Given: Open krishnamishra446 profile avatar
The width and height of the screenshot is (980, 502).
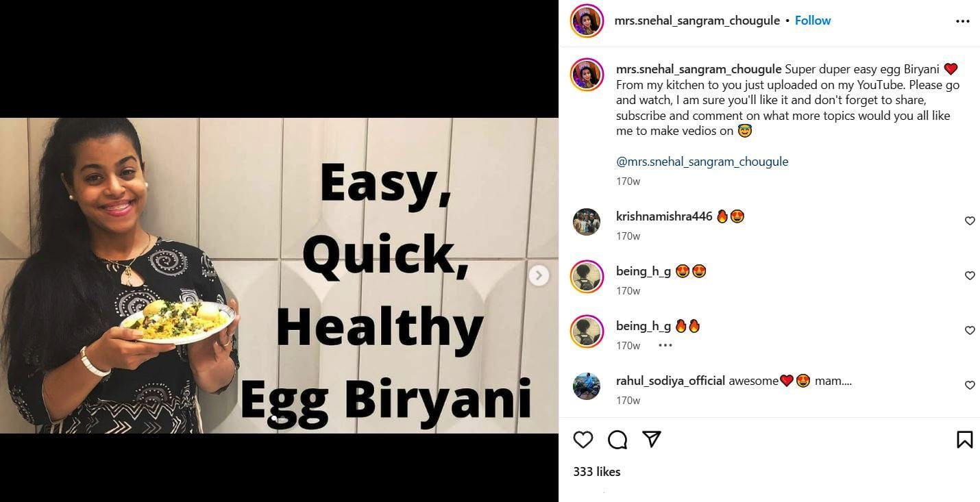Looking at the screenshot, I should tap(587, 222).
